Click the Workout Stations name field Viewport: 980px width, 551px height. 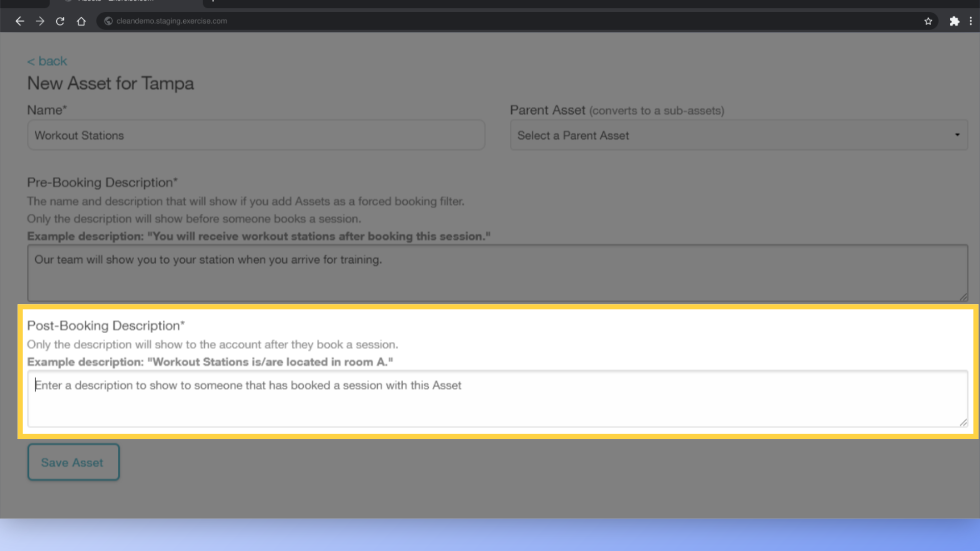coord(255,135)
